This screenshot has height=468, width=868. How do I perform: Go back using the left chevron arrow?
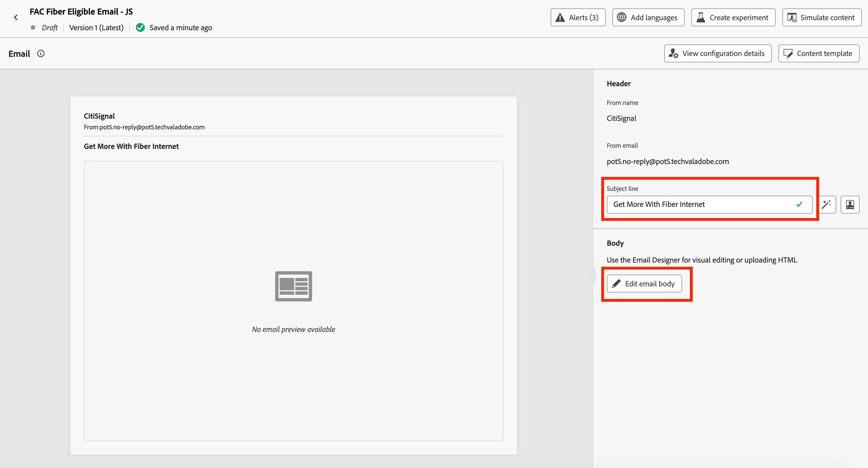coord(15,18)
